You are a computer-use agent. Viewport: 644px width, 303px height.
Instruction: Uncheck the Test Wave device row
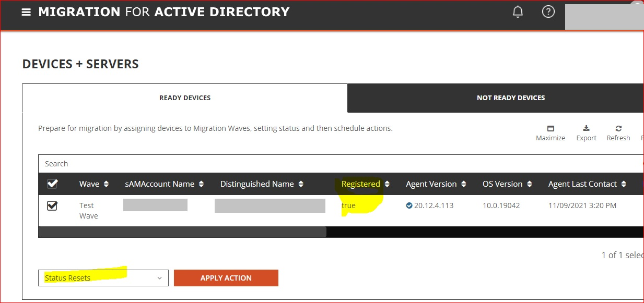click(x=52, y=205)
